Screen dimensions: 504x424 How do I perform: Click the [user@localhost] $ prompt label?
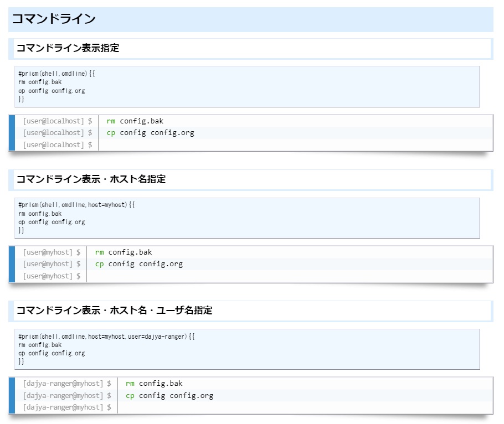pos(59,121)
